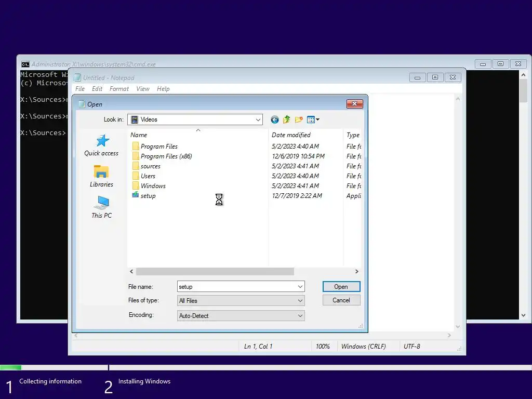Click the Users folder icon
The height and width of the screenshot is (399, 532).
click(x=136, y=176)
